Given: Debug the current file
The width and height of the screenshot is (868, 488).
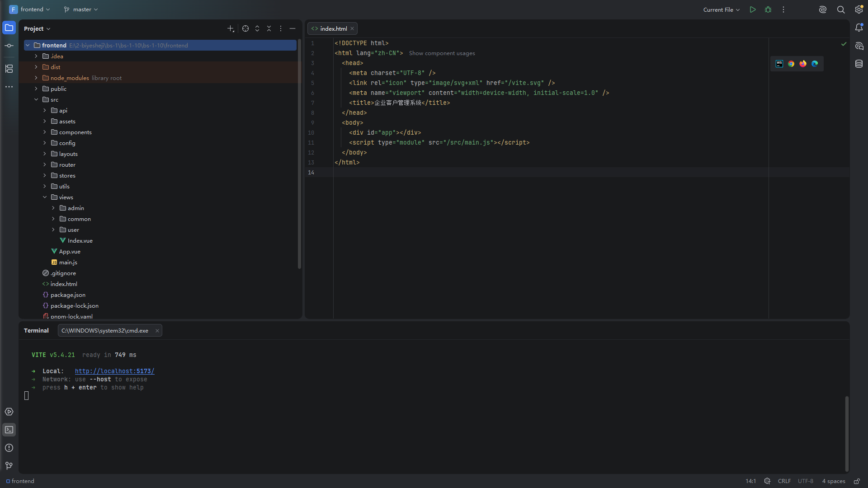Looking at the screenshot, I should [768, 9].
